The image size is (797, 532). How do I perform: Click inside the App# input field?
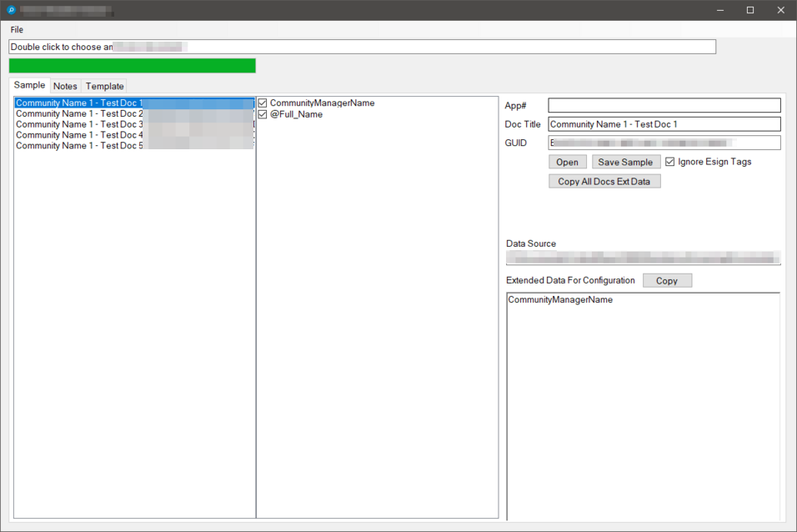tap(663, 105)
